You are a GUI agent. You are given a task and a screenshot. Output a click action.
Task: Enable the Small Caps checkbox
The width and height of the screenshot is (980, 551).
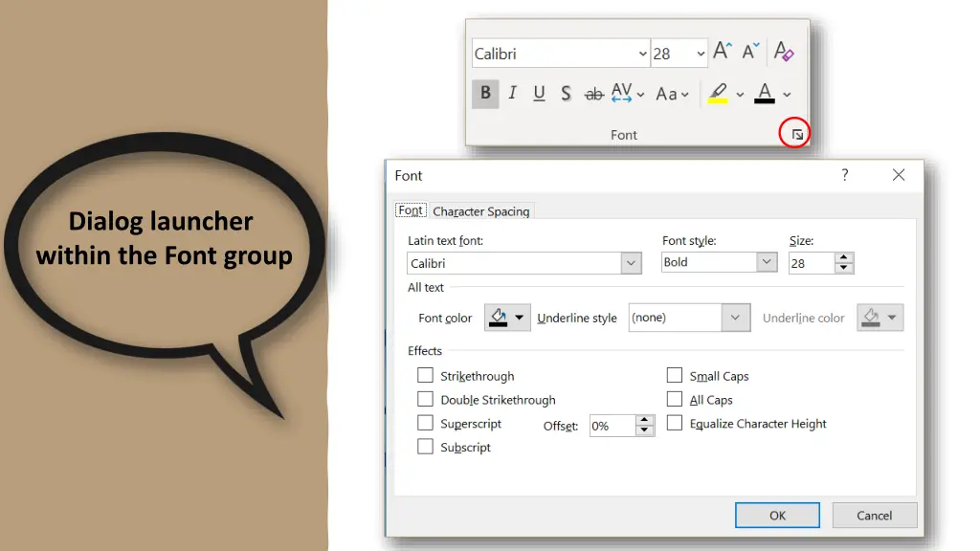coord(675,375)
